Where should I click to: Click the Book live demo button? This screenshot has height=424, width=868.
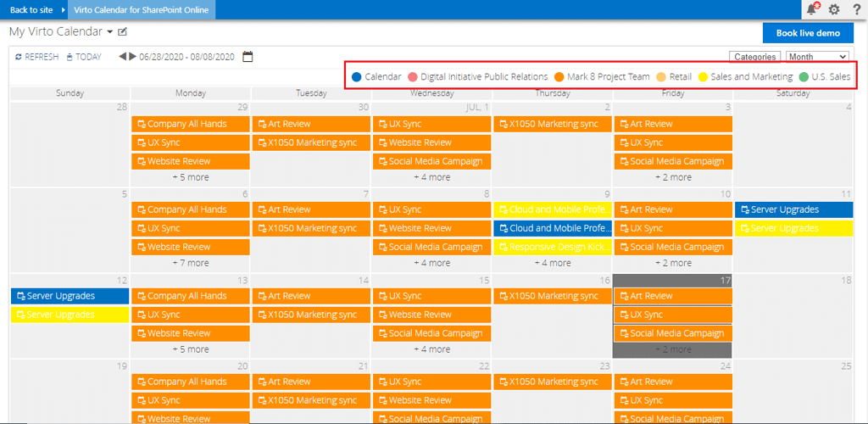click(808, 33)
